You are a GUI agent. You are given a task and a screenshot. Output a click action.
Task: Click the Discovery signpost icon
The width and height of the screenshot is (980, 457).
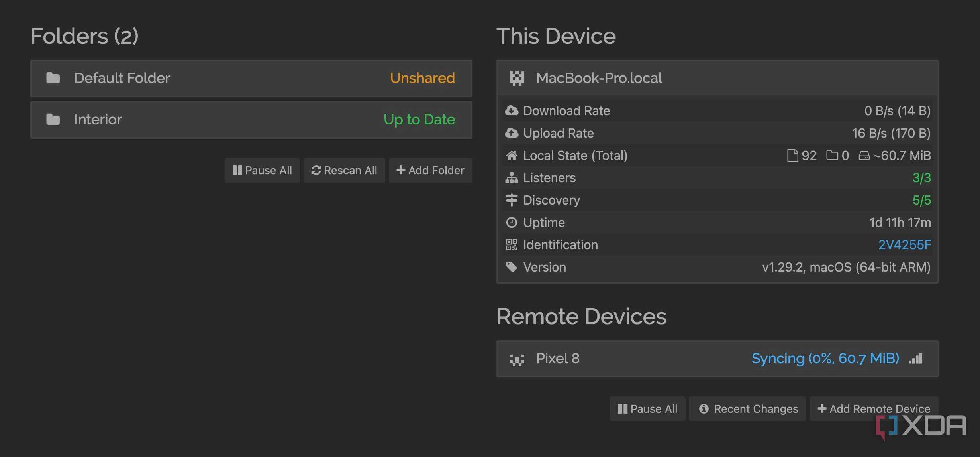[x=512, y=200]
